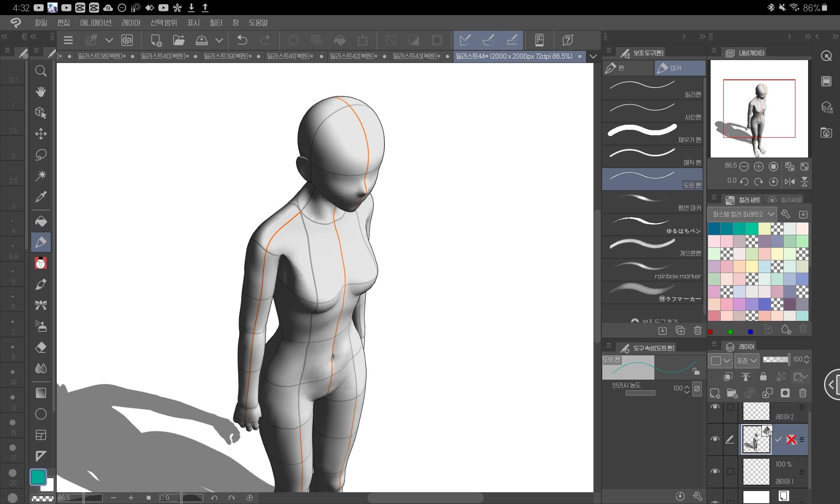Image resolution: width=840 pixels, height=504 pixels.
Task: Select the Fill bucket tool
Action: coord(41,221)
